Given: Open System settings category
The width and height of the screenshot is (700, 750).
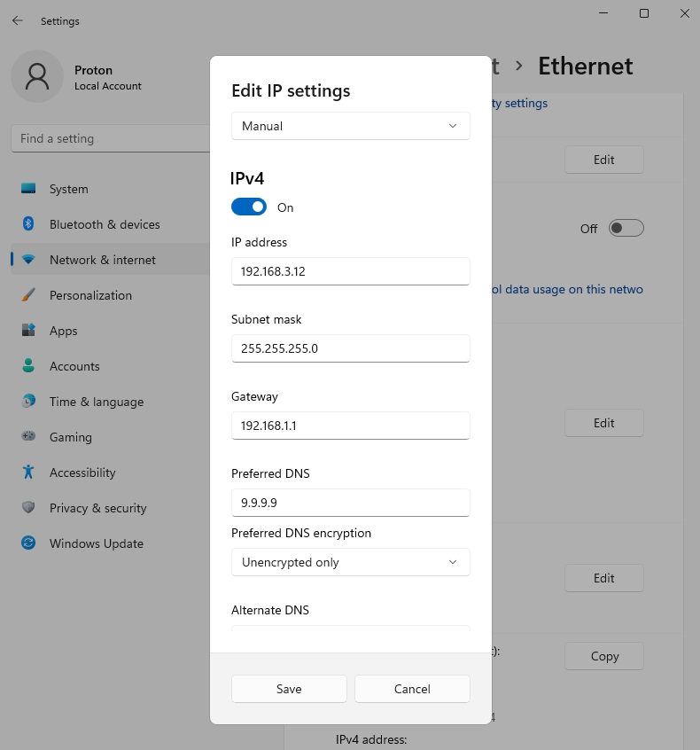Looking at the screenshot, I should [110, 189].
